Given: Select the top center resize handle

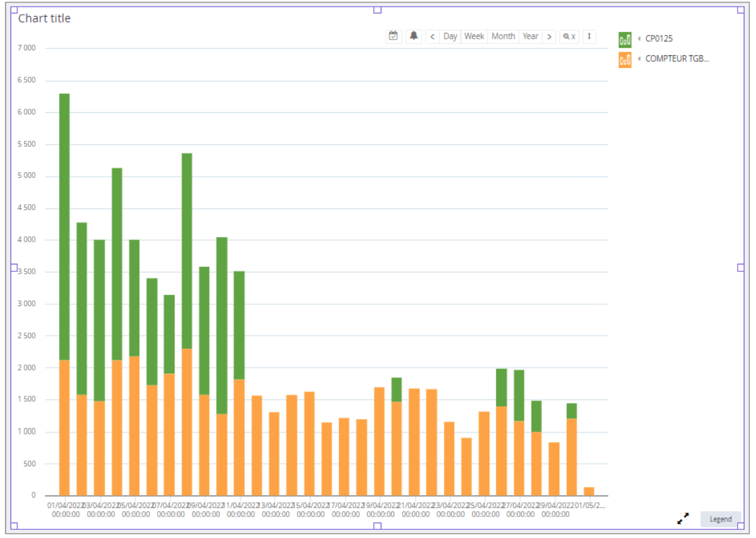Looking at the screenshot, I should coord(378,10).
